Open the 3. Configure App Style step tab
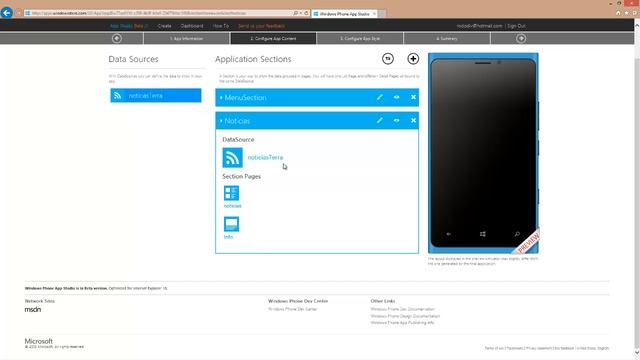This screenshot has width=640, height=360. [x=360, y=38]
